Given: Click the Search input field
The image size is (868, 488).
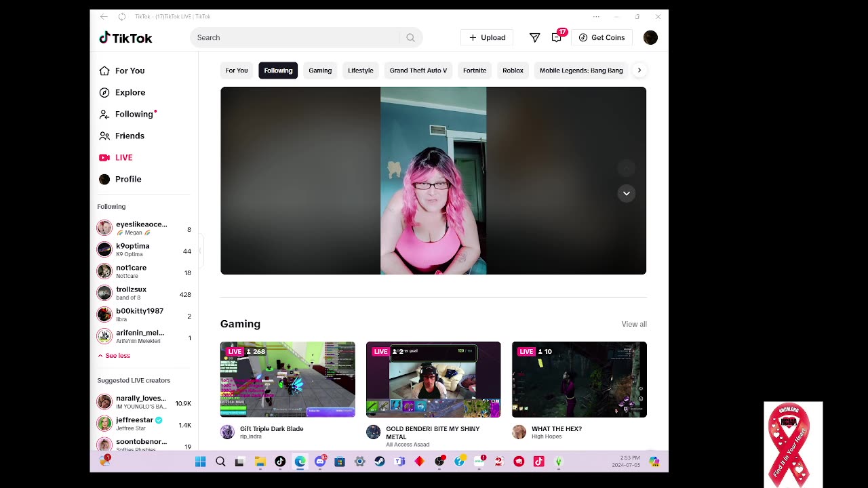Looking at the screenshot, I should click(x=296, y=38).
